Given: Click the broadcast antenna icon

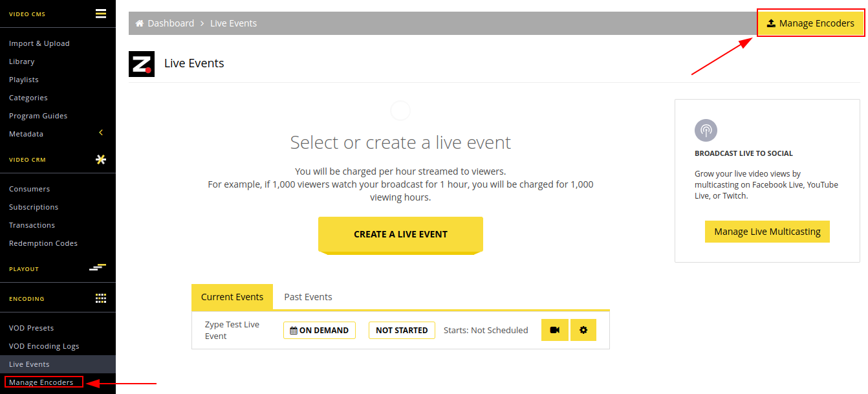Looking at the screenshot, I should click(x=706, y=130).
